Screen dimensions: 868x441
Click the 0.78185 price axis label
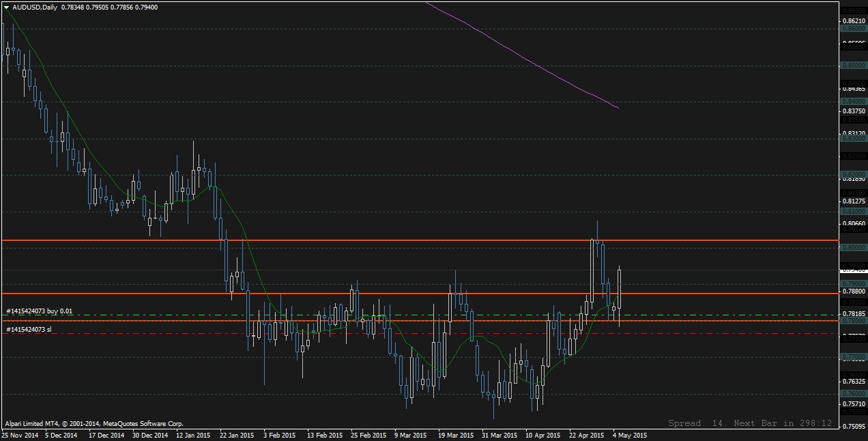[x=853, y=313]
